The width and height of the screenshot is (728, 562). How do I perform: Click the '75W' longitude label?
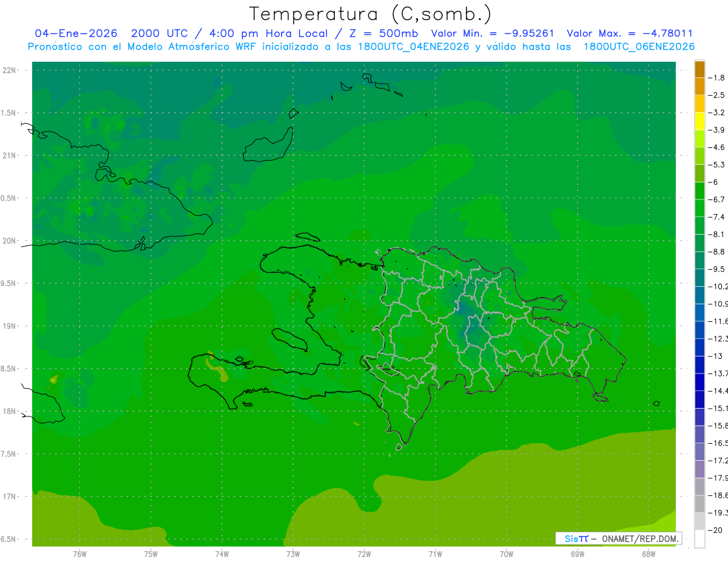[x=150, y=554]
